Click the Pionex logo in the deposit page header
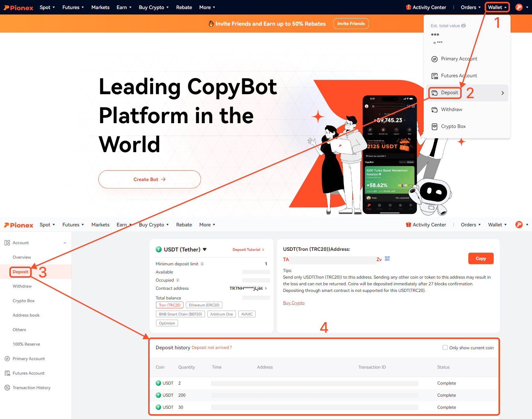Image resolution: width=532 pixels, height=419 pixels. (18, 225)
